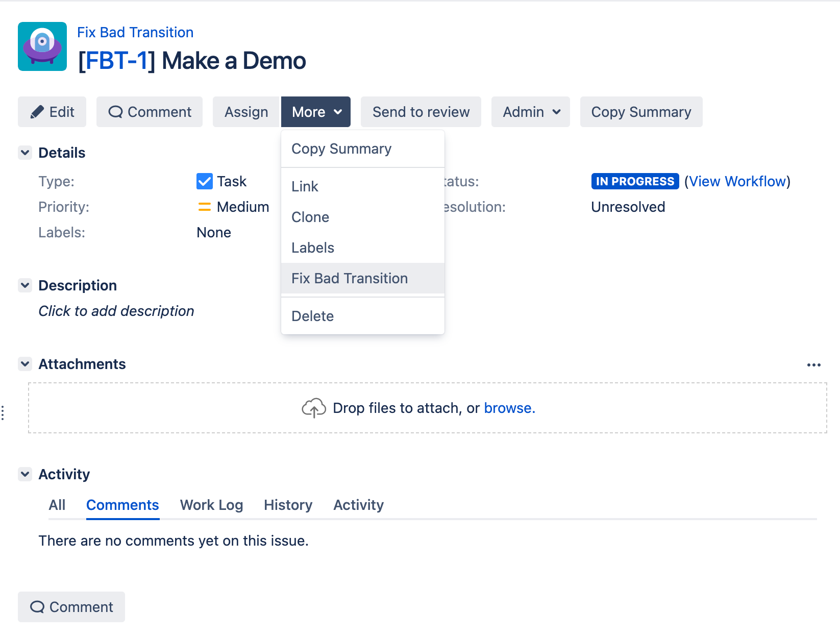Click to add description field
The width and height of the screenshot is (840, 637).
[116, 311]
